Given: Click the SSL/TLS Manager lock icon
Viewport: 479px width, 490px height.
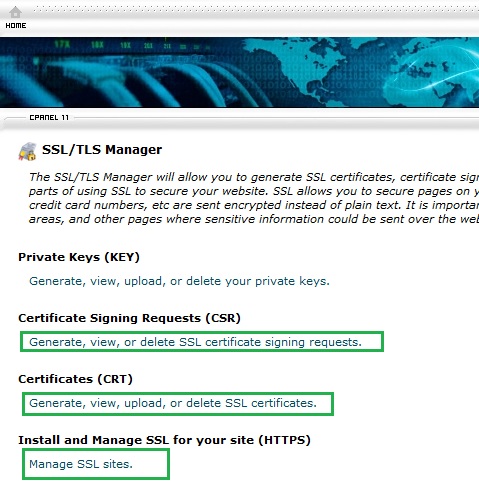Looking at the screenshot, I should click(x=27, y=151).
